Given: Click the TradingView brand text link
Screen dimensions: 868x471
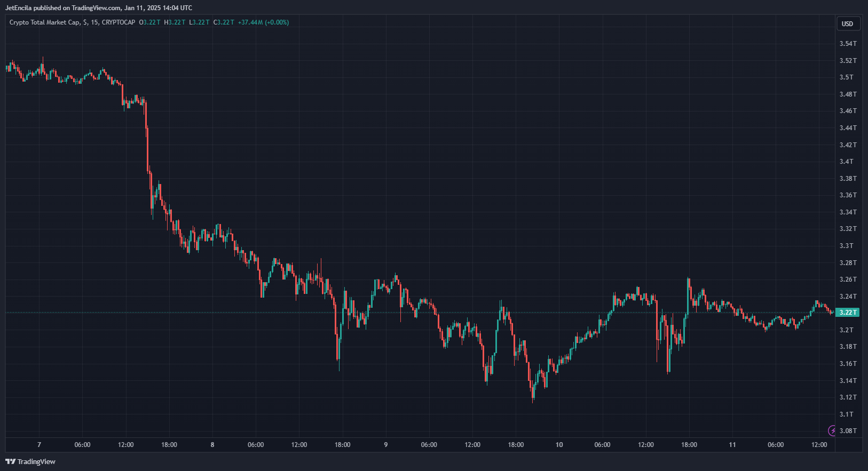Looking at the screenshot, I should point(36,461).
